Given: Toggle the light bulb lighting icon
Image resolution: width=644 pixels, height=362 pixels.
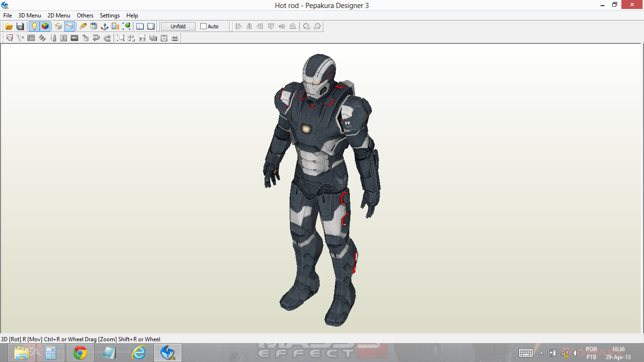Looking at the screenshot, I should pyautogui.click(x=34, y=26).
